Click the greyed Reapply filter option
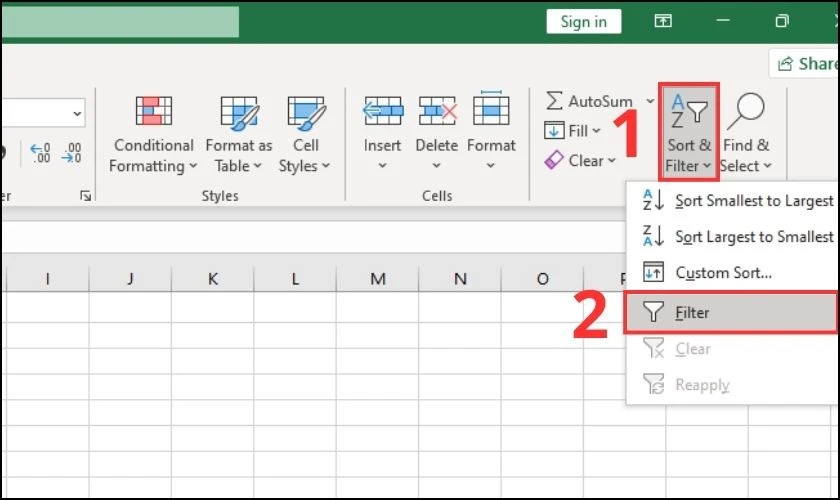Image resolution: width=840 pixels, height=500 pixels. tap(732, 384)
